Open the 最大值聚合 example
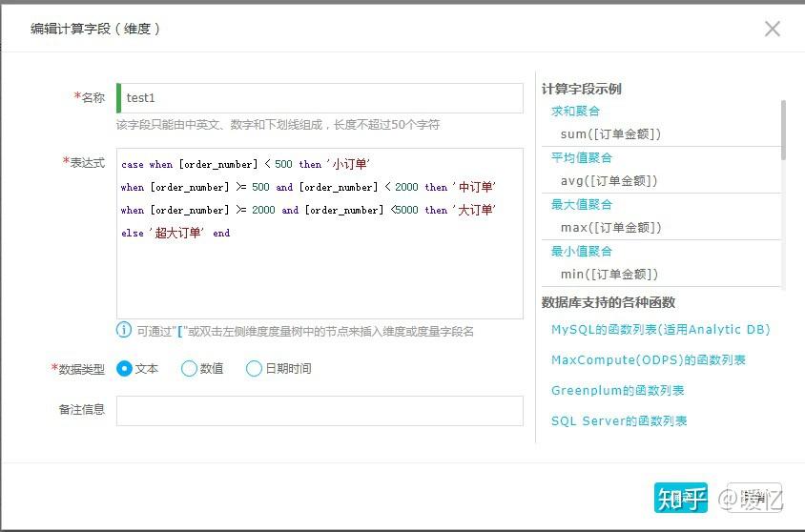This screenshot has height=532, width=805. tap(582, 204)
